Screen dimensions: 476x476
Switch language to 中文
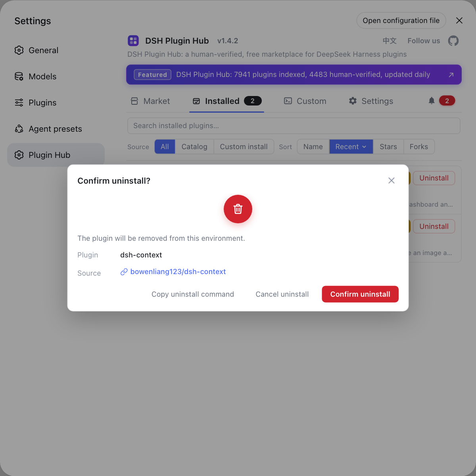(390, 41)
